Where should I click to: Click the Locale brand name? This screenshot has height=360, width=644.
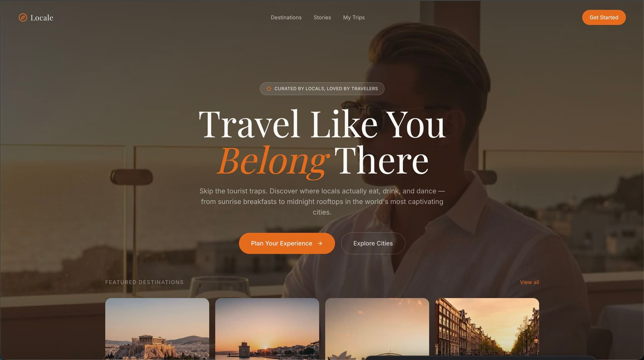(42, 17)
